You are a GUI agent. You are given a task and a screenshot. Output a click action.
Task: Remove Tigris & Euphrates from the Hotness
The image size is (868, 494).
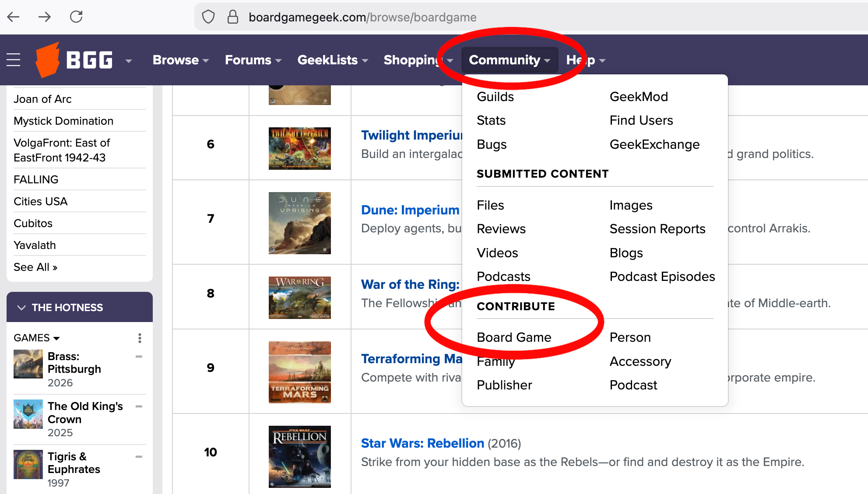[x=139, y=457]
